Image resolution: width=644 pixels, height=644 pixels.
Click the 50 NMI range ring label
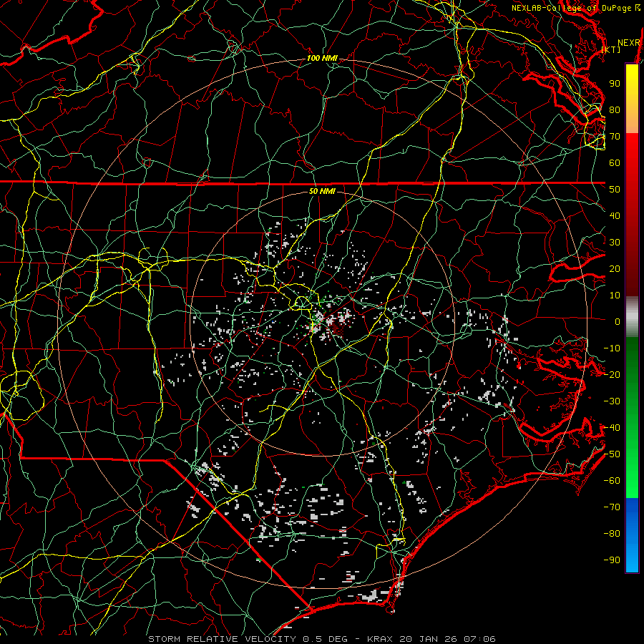(x=322, y=191)
